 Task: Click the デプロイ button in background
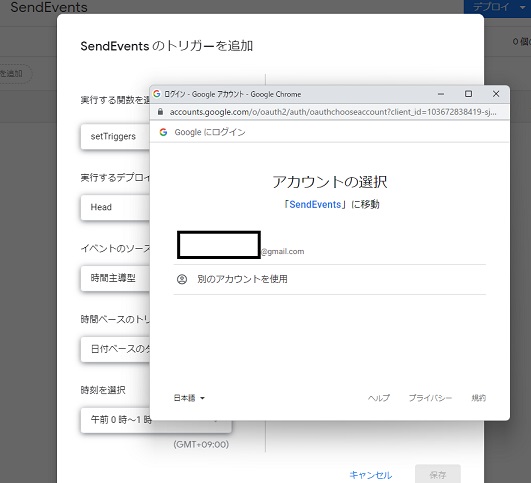(x=491, y=7)
